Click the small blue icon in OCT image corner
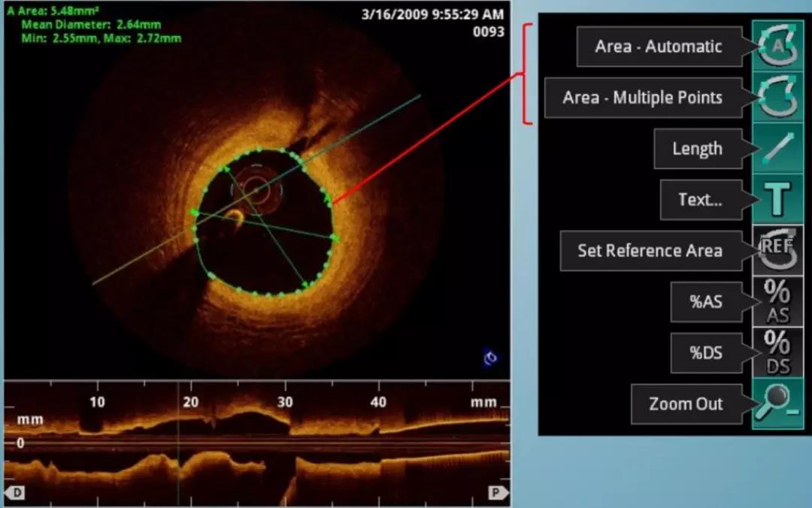Viewport: 812px width, 508px height. pos(490,358)
